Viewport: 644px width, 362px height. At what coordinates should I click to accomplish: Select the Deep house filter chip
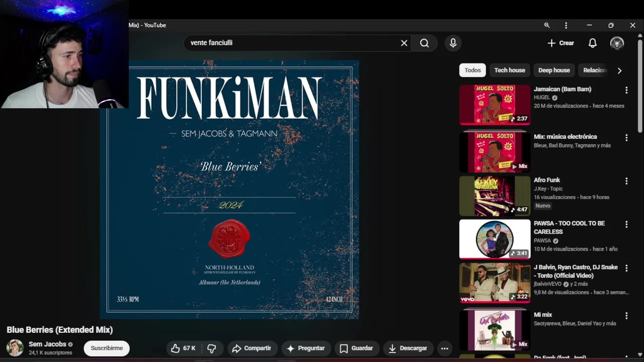coord(554,70)
